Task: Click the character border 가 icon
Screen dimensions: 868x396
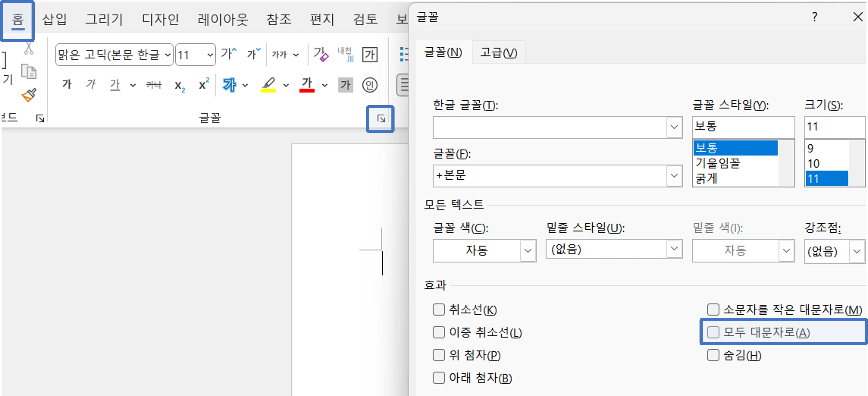Action: (x=370, y=54)
